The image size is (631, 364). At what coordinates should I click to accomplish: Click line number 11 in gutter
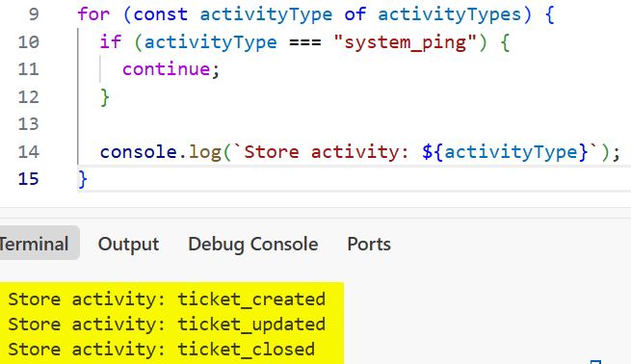click(x=28, y=69)
